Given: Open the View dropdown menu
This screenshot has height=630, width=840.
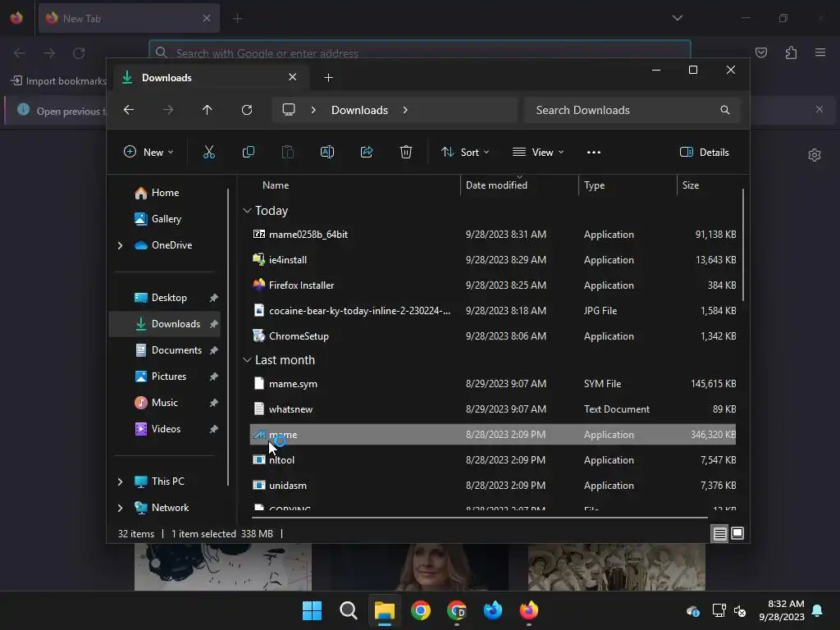Looking at the screenshot, I should click(538, 152).
